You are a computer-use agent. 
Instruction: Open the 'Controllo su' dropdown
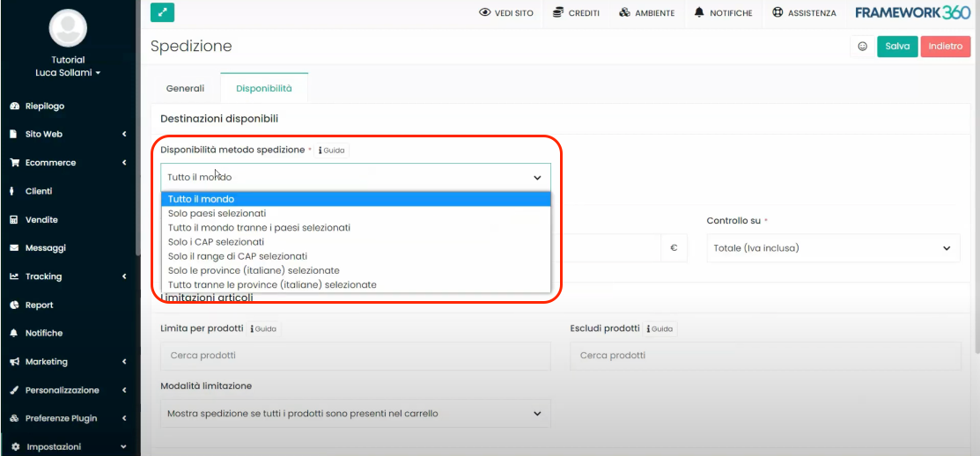pyautogui.click(x=832, y=248)
